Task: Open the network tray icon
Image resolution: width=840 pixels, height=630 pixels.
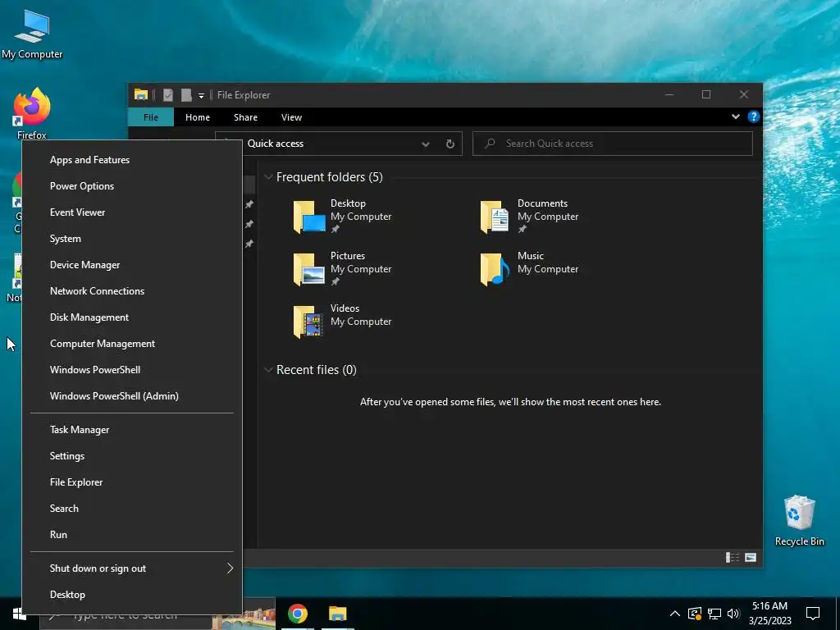Action: coord(714,614)
